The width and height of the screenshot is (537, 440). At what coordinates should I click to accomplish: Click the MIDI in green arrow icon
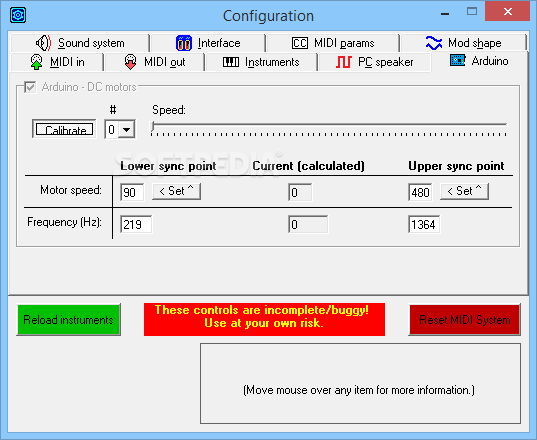click(37, 62)
